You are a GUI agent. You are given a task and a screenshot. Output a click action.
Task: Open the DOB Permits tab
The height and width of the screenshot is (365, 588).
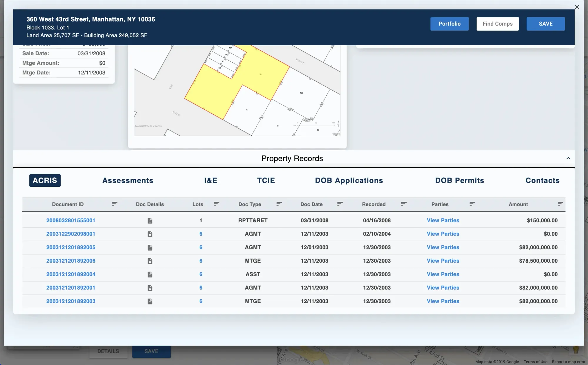[460, 181]
